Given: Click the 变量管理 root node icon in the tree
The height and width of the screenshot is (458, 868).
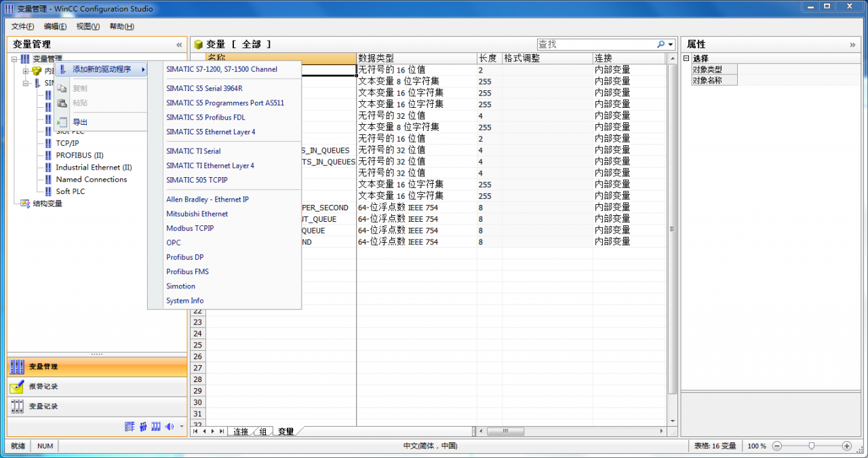Looking at the screenshot, I should tap(25, 59).
